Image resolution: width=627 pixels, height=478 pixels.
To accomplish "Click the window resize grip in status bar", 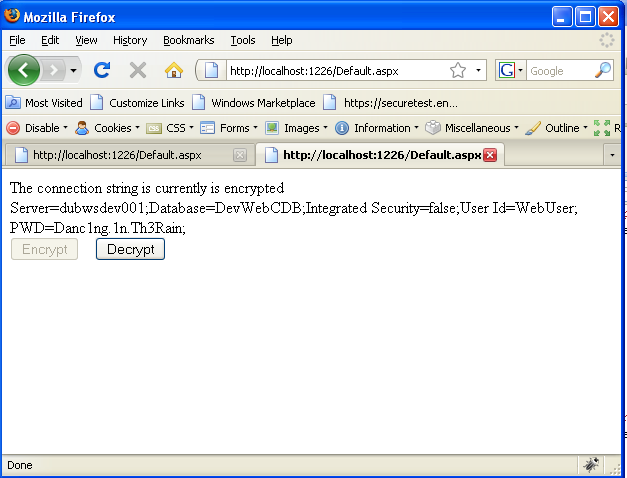I will 614,468.
